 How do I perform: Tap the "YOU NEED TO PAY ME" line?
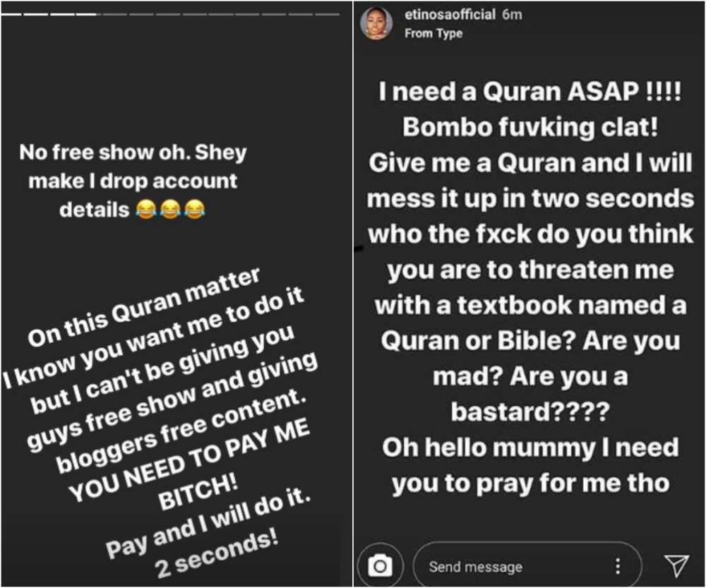(189, 463)
